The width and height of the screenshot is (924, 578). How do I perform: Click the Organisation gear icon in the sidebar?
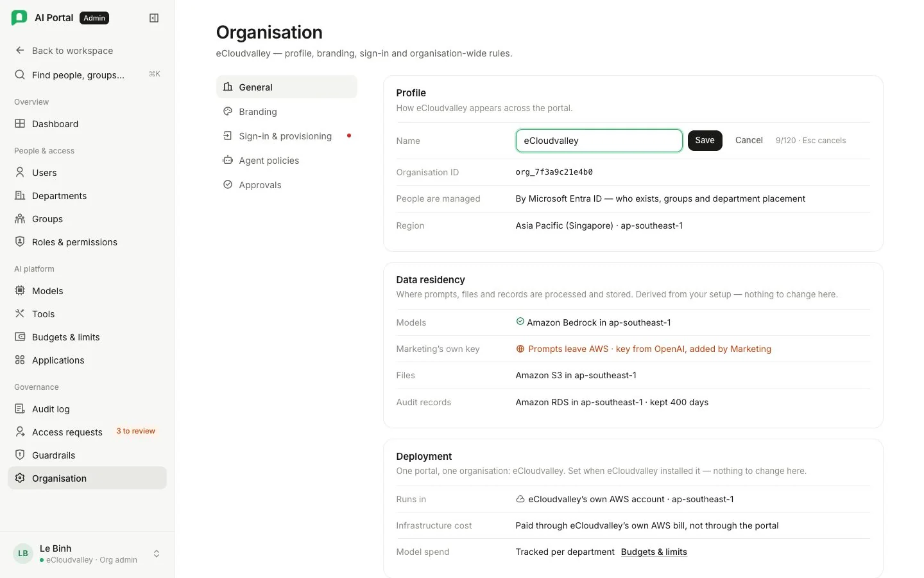(20, 478)
